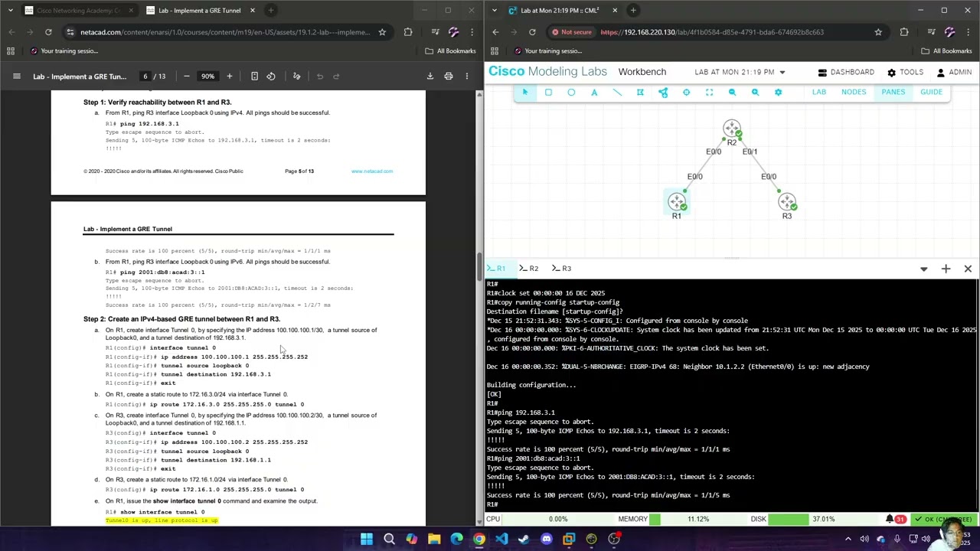Select the ellipse annotation tool

pyautogui.click(x=571, y=92)
